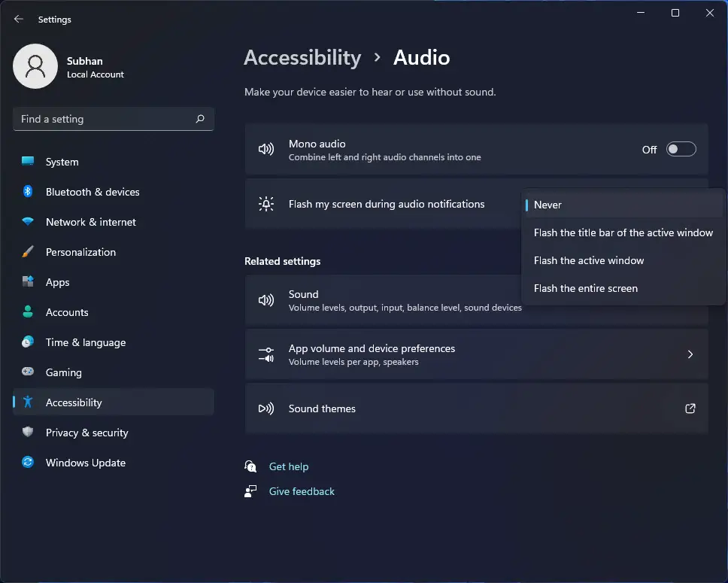Click the Give feedback person icon
Image resolution: width=728 pixels, height=583 pixels.
(x=250, y=491)
